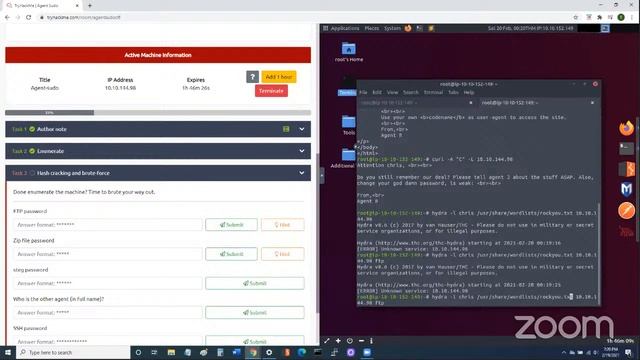The width and height of the screenshot is (640, 360).
Task: Open the terminal Help menu
Action: tap(469, 93)
